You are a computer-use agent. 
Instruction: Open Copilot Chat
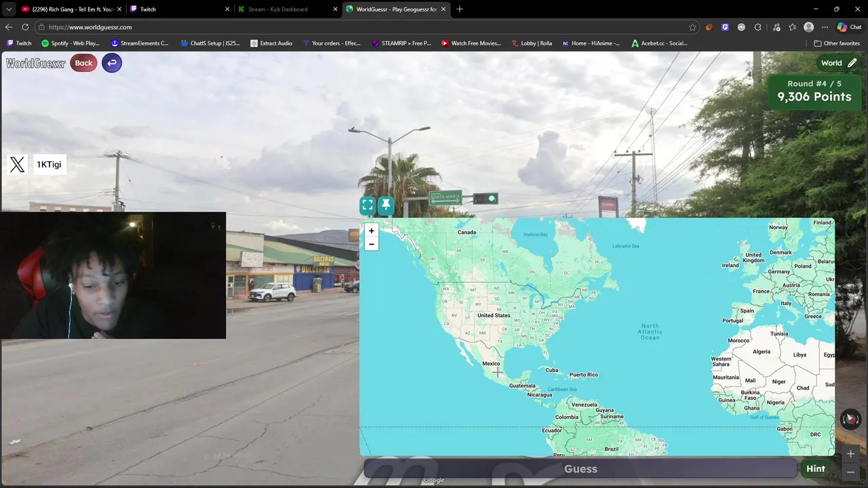(849, 27)
